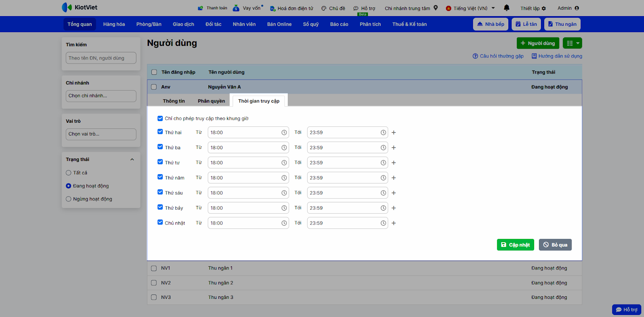644x317 pixels.
Task: Click the KiotViet logo
Action: click(x=80, y=7)
